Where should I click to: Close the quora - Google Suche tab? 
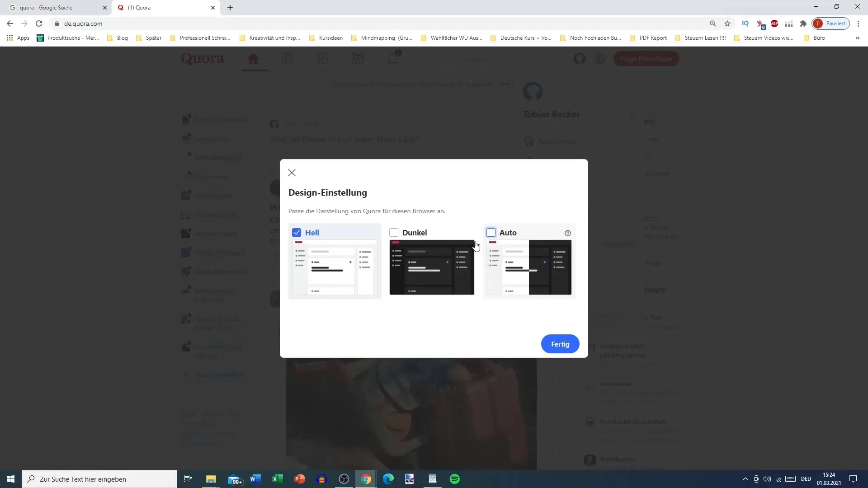coord(104,8)
